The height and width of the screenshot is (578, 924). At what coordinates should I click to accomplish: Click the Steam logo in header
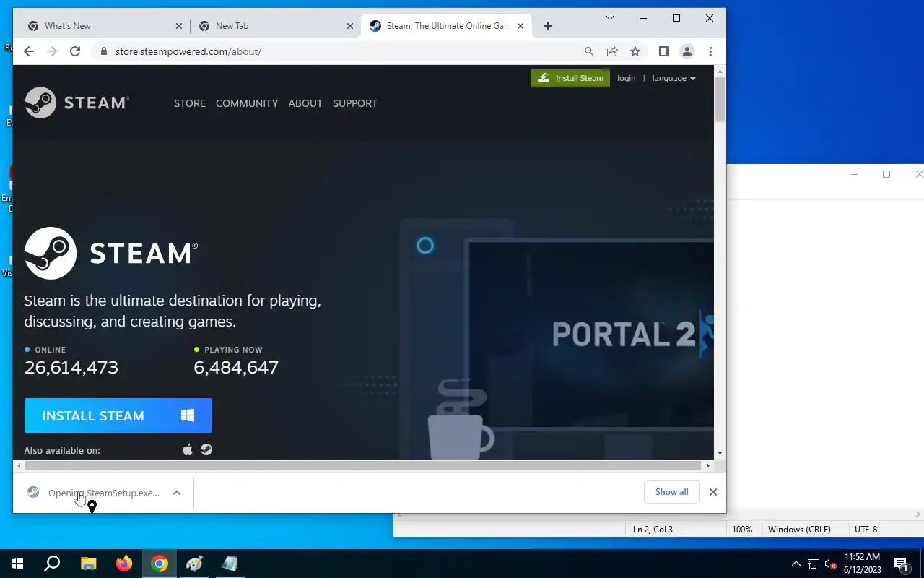77,103
